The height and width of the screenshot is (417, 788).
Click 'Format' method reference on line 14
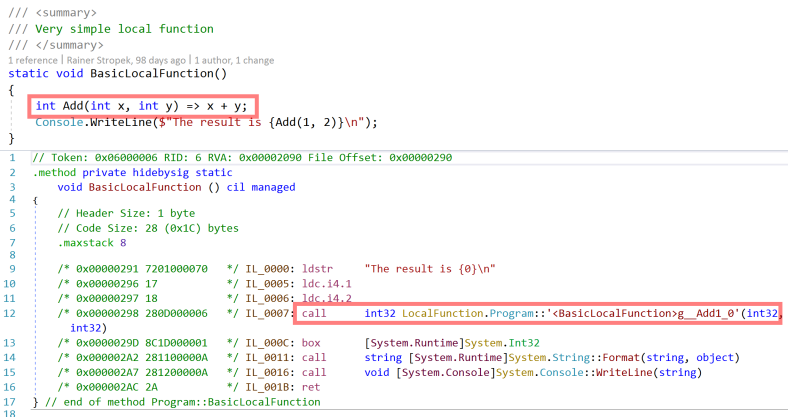[621, 358]
